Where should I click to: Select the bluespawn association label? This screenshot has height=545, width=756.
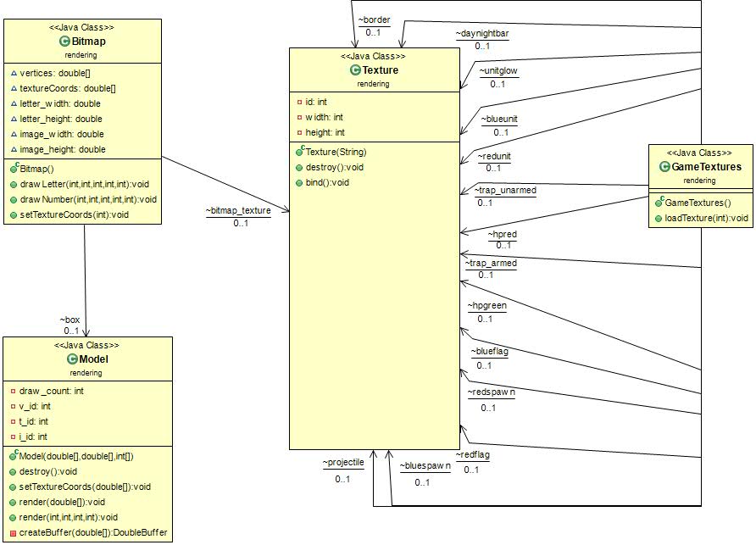[425, 466]
